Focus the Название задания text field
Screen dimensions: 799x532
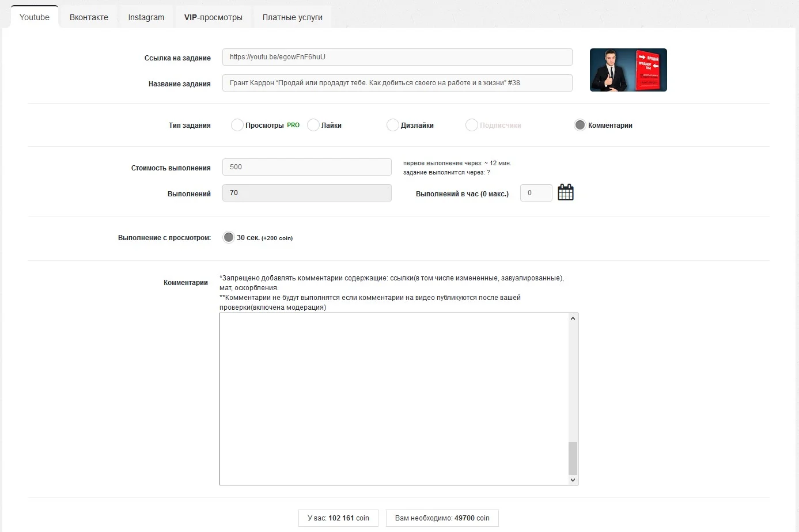point(397,83)
